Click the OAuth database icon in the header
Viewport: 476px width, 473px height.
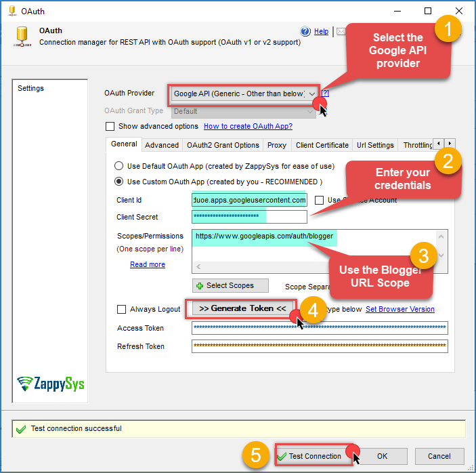(x=21, y=37)
